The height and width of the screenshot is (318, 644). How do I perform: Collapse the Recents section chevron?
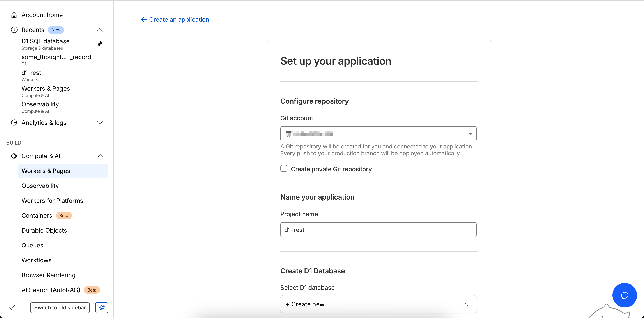100,30
